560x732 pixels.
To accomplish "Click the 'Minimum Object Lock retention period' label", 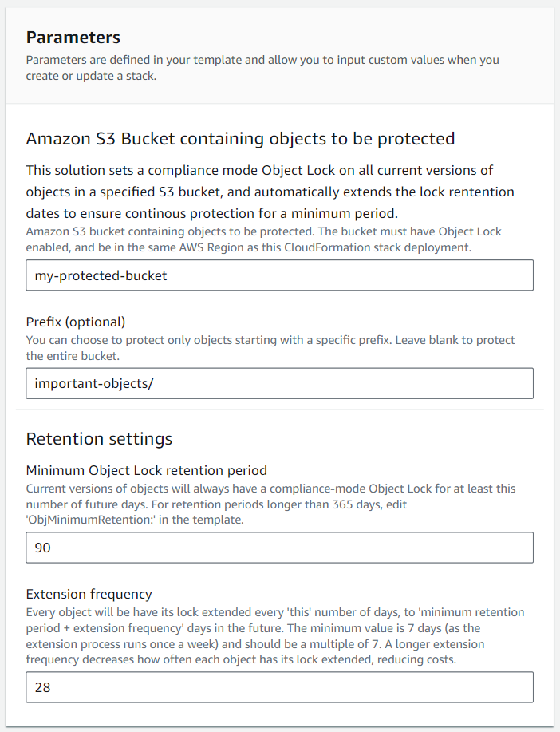I will tap(145, 470).
